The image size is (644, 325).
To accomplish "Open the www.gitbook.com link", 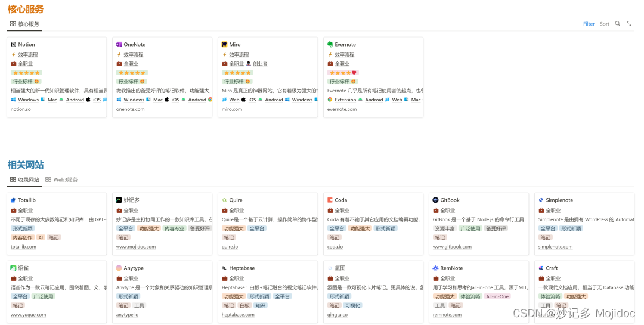I will pyautogui.click(x=452, y=247).
